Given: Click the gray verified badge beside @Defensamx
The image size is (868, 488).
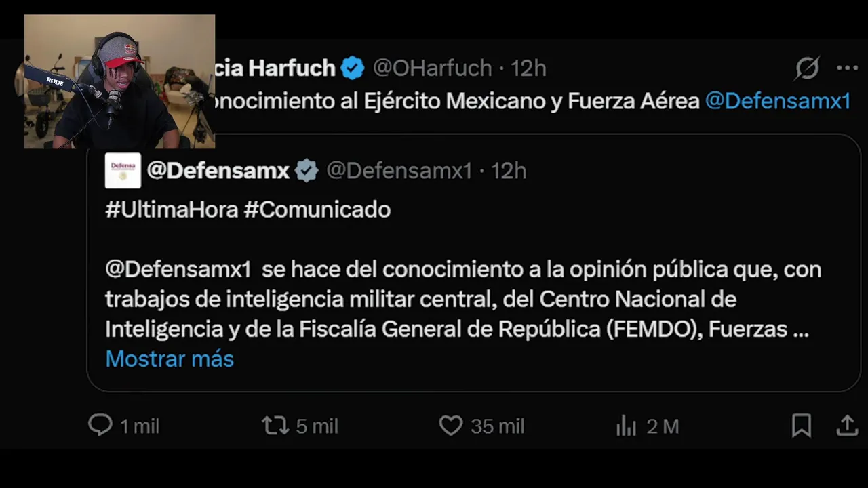Looking at the screenshot, I should [307, 171].
